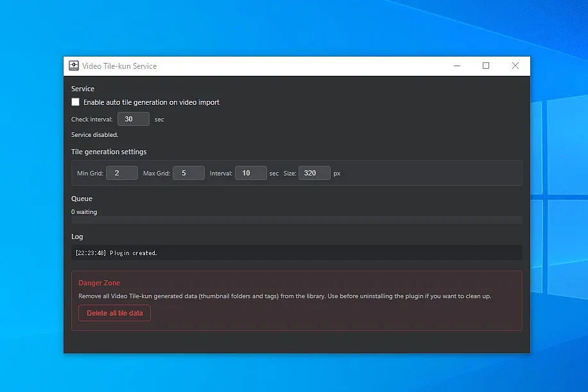Select the Min Grid value field
Image resolution: width=588 pixels, height=392 pixels.
122,173
